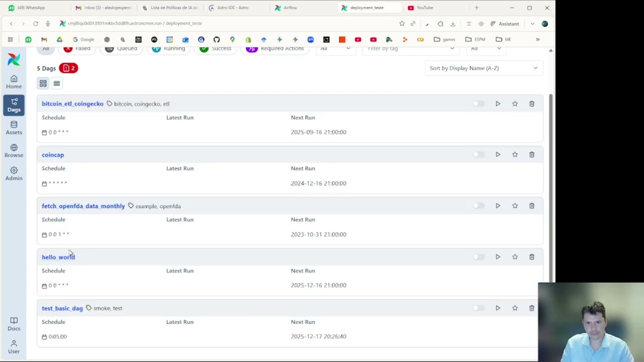Open the Filter by tag dropdown
The width and height of the screenshot is (644, 362).
click(x=411, y=49)
